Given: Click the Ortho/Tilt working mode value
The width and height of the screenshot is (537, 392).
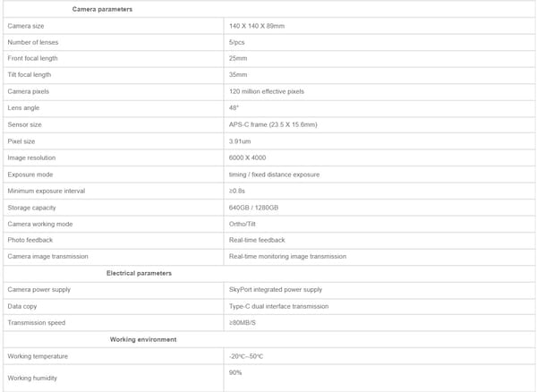Looking at the screenshot, I should (x=244, y=224).
